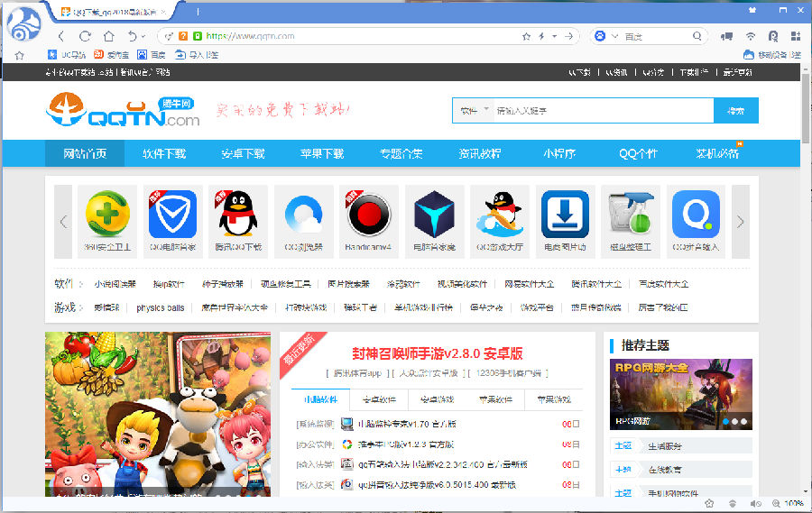The height and width of the screenshot is (513, 812).
Task: Switch to the 安卓游戏 tab
Action: 437,399
